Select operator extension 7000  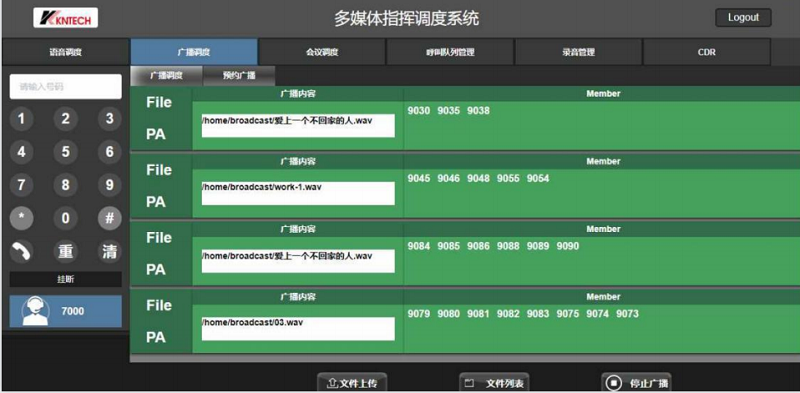pos(65,311)
